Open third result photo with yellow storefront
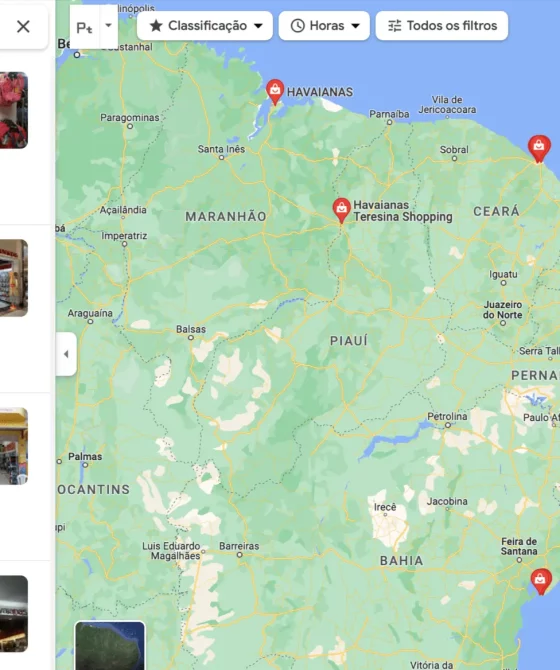Image resolution: width=560 pixels, height=670 pixels. click(x=14, y=446)
